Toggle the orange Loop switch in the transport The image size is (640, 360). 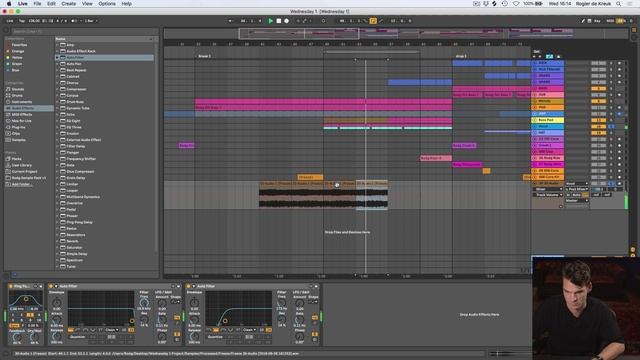coord(373,21)
